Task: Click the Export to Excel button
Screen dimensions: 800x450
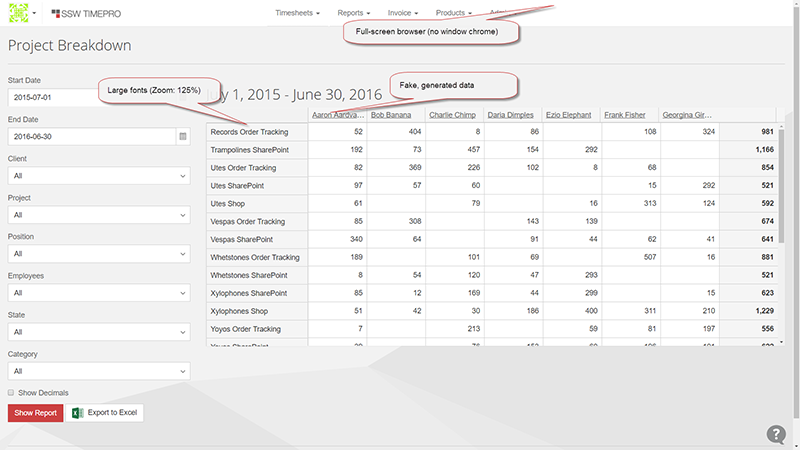Action: (105, 412)
